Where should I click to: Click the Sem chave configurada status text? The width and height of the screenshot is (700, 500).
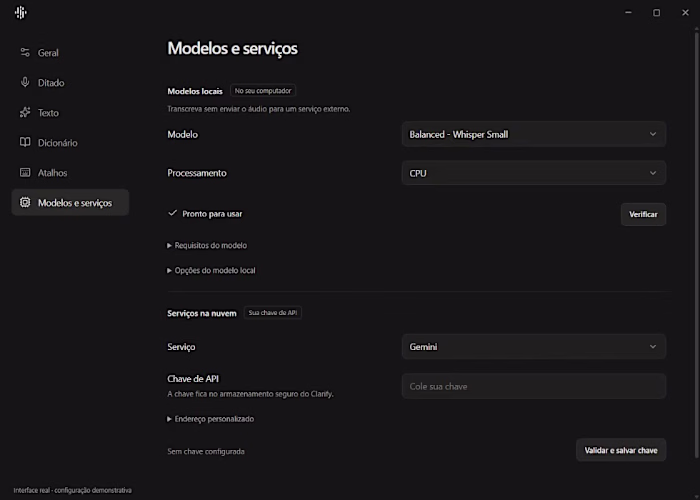click(206, 451)
